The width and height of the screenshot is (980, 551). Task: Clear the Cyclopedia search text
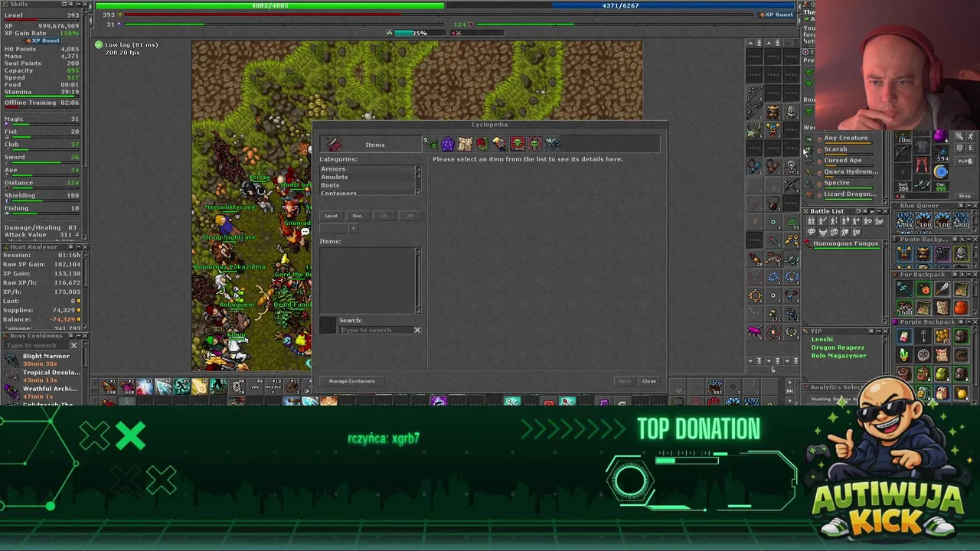[x=417, y=330]
